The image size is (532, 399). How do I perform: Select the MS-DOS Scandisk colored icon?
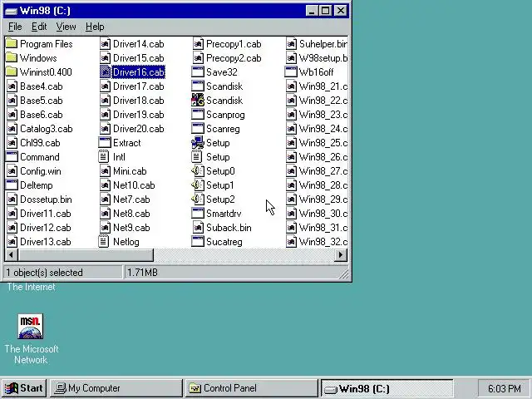coord(198,101)
